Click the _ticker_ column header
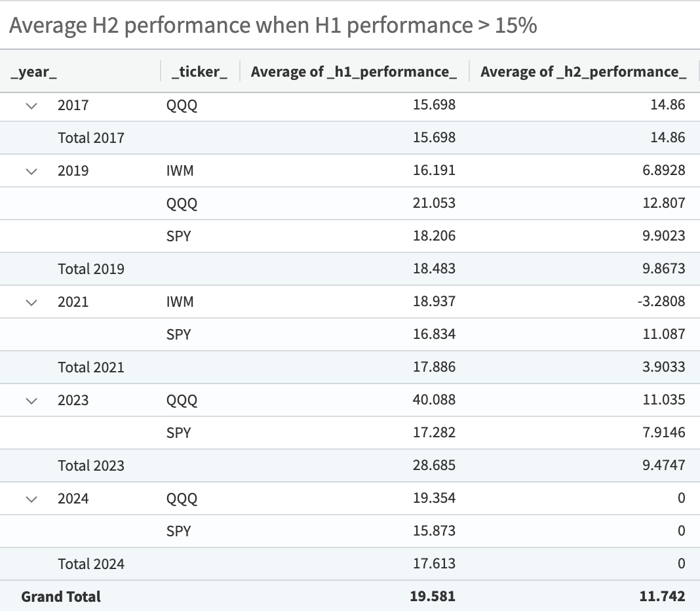Image resolution: width=700 pixels, height=611 pixels. coord(199,72)
